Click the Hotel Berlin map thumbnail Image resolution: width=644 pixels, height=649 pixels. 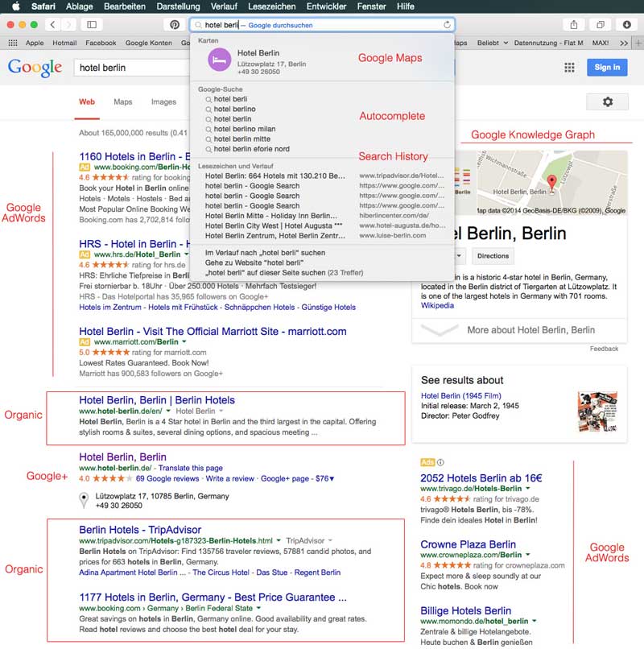tap(551, 183)
